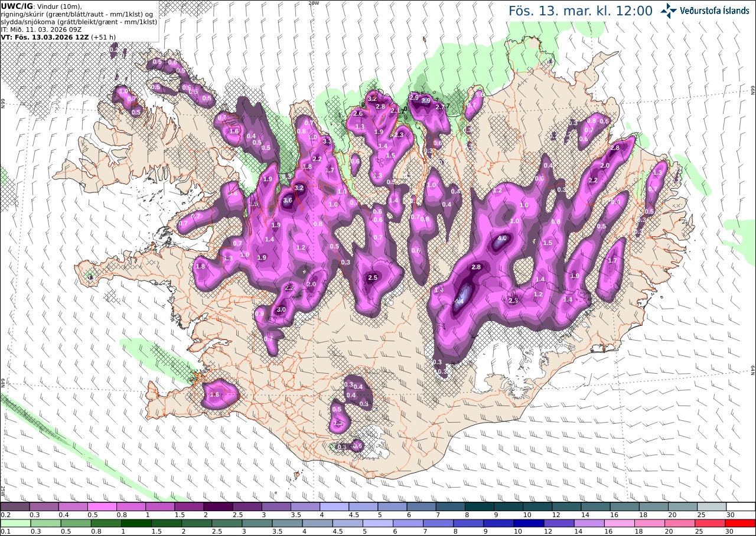Select the pale grey 25 swatch in snow scale
Image resolution: width=756 pixels, height=536 pixels.
point(712,506)
